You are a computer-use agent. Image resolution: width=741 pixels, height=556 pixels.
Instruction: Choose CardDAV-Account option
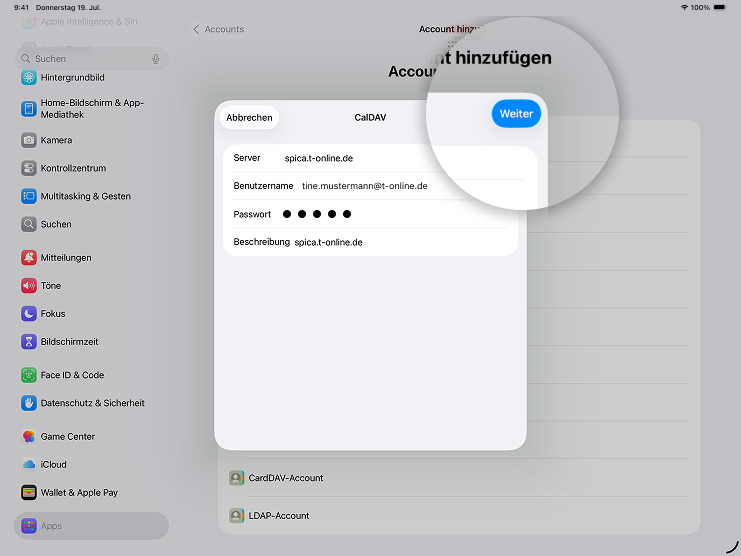coord(286,478)
